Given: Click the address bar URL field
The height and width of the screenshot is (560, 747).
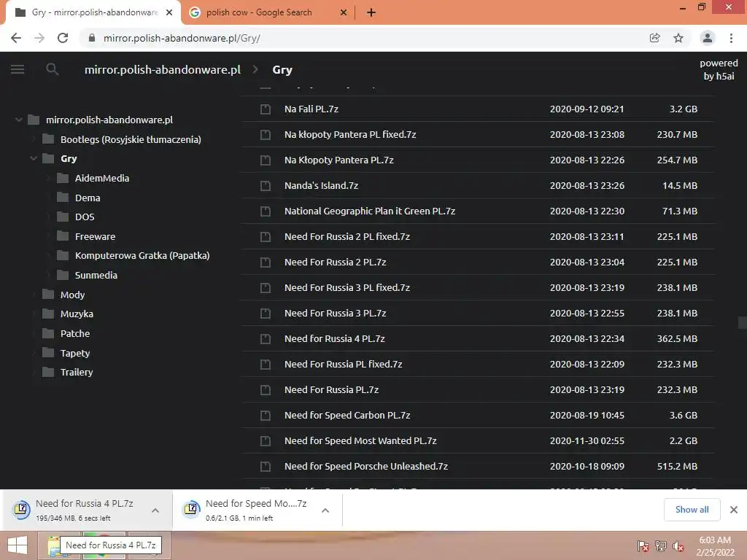Looking at the screenshot, I should click(x=362, y=38).
